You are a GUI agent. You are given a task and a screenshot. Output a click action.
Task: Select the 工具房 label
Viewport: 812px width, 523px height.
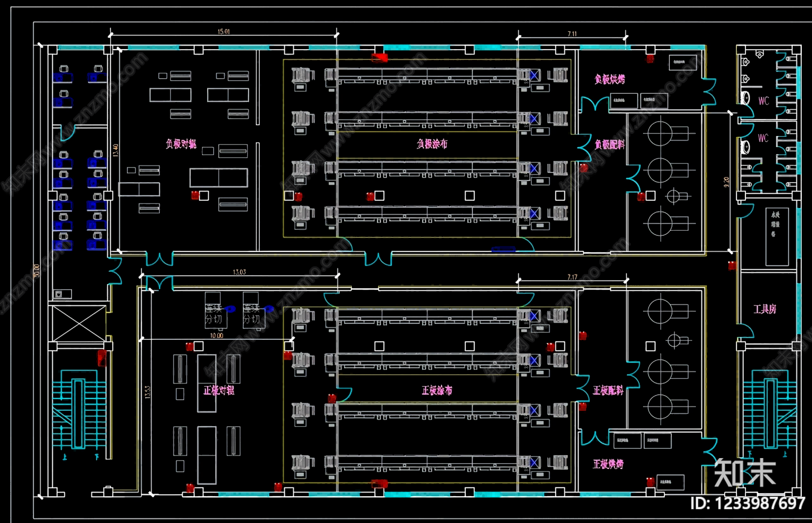click(765, 309)
